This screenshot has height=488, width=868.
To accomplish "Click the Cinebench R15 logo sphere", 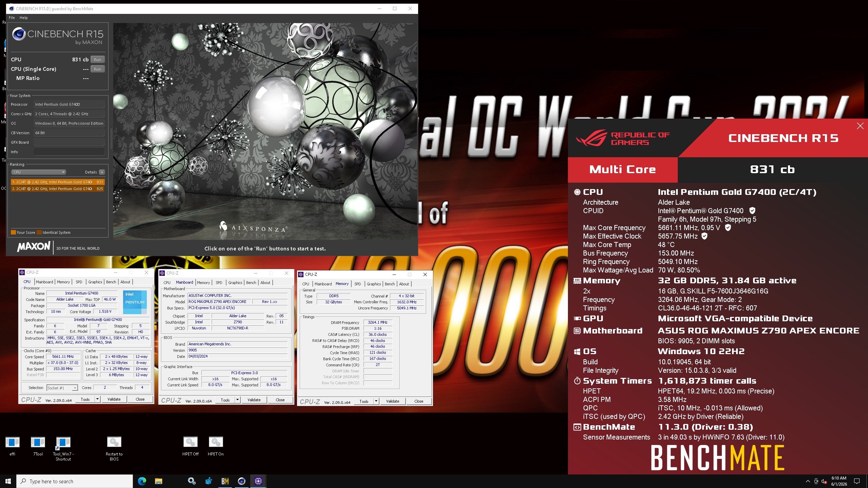I will (19, 34).
